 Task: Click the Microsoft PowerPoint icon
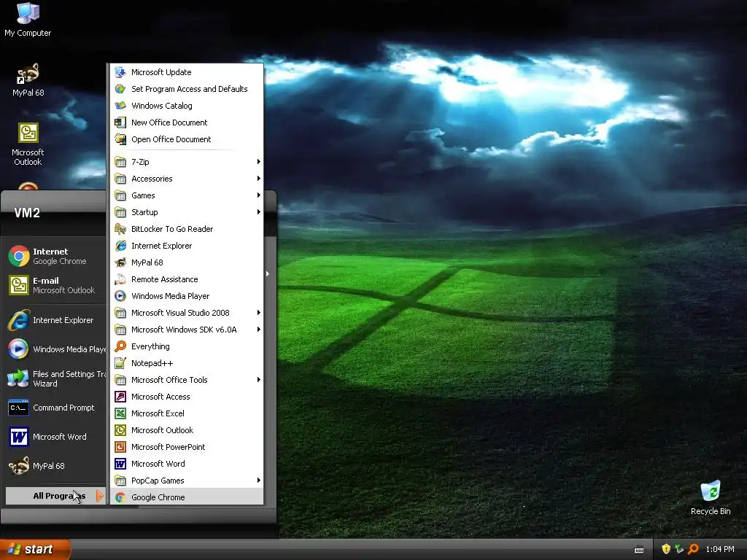[120, 447]
